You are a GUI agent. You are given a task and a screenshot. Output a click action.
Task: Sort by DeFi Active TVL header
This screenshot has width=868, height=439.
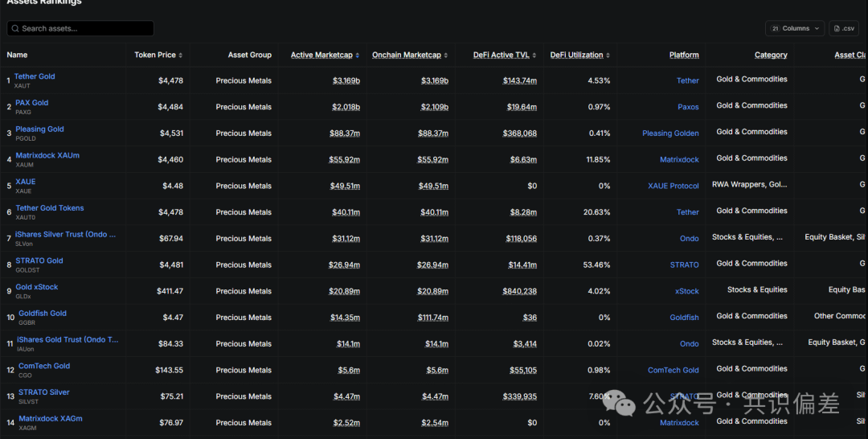click(x=501, y=55)
